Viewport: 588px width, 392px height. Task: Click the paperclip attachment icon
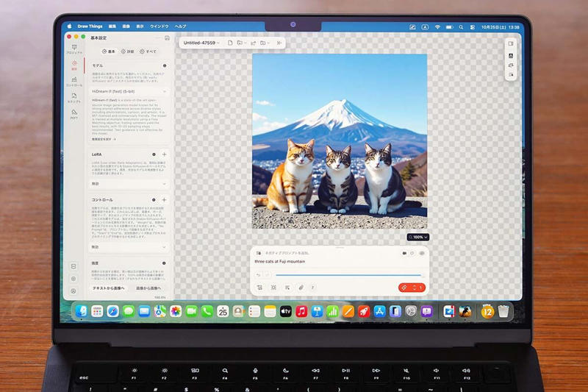tap(301, 288)
